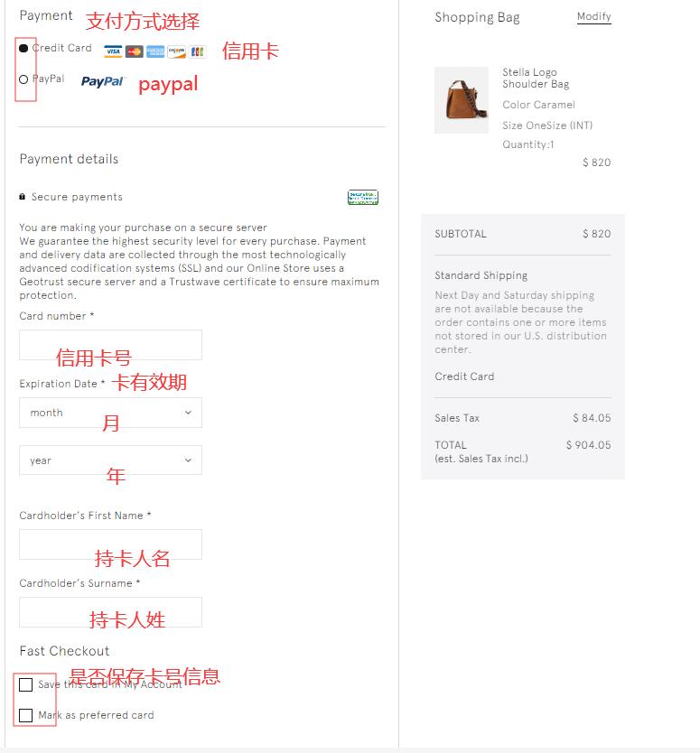Click the secure trust certificate badge

(363, 197)
